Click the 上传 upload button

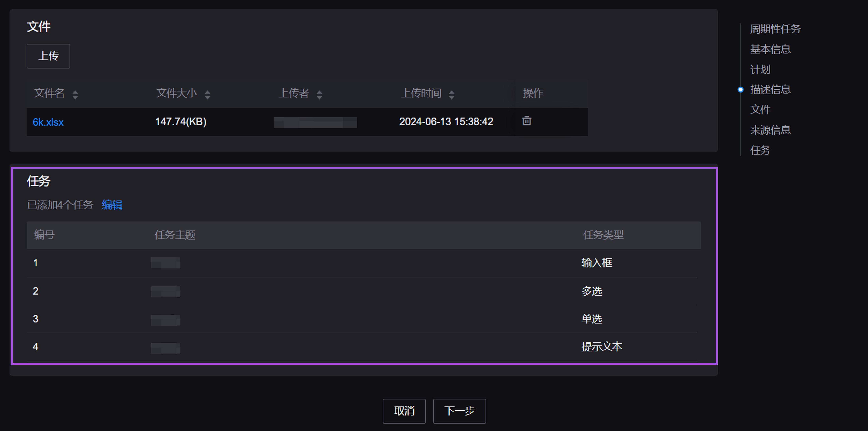48,56
